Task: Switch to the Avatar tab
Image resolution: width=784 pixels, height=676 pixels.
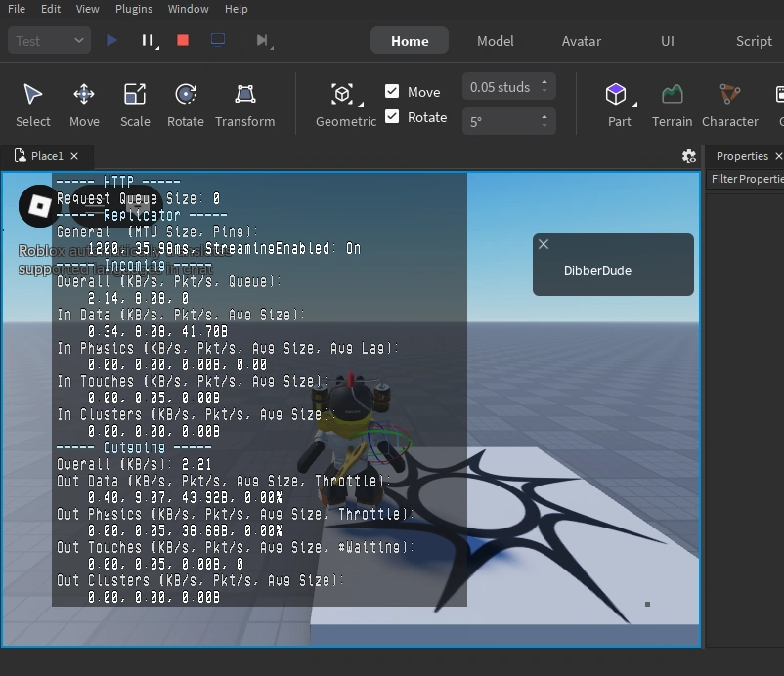Action: point(581,41)
